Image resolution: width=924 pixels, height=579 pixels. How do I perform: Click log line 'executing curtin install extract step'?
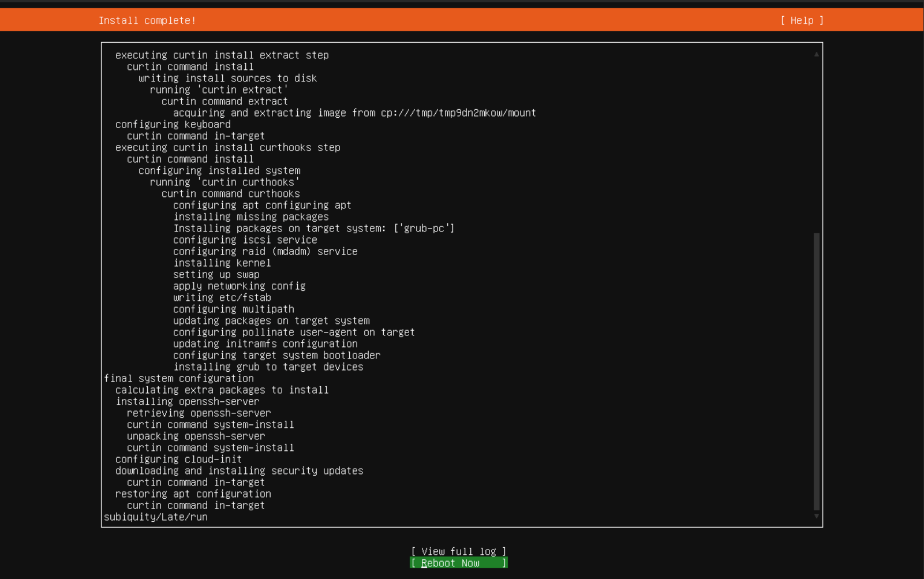tap(222, 55)
